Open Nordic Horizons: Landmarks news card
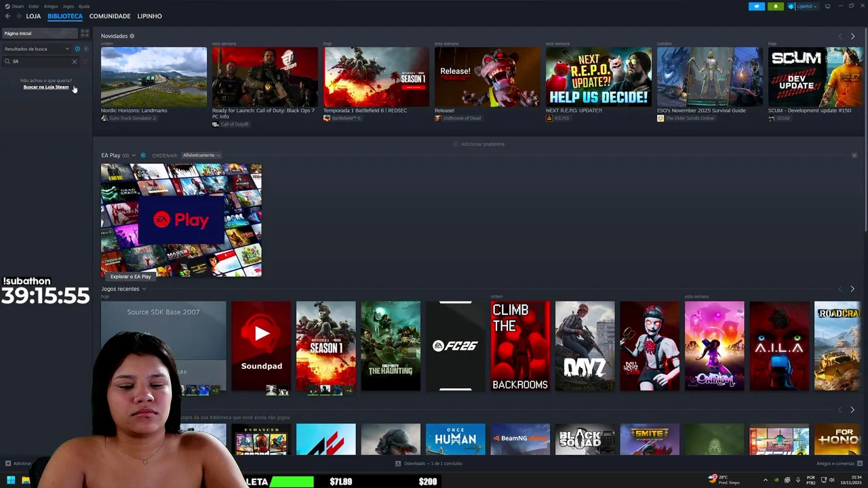This screenshot has width=868, height=488. [x=154, y=77]
